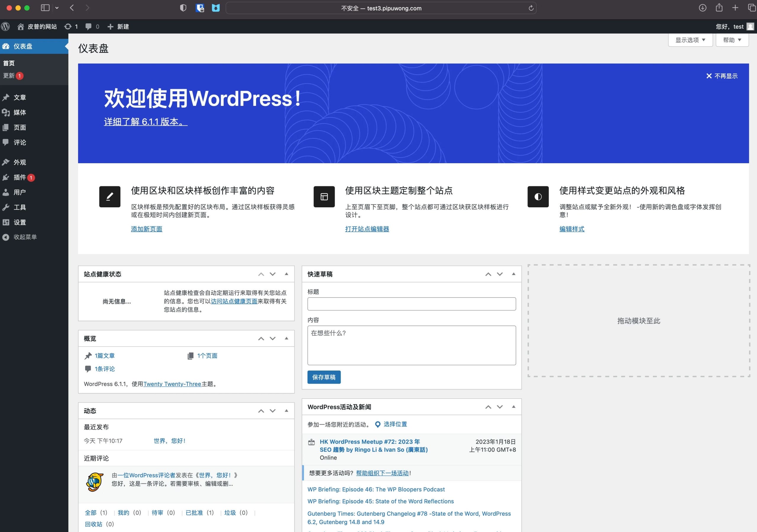Move 快速草稿 panel down

click(500, 274)
